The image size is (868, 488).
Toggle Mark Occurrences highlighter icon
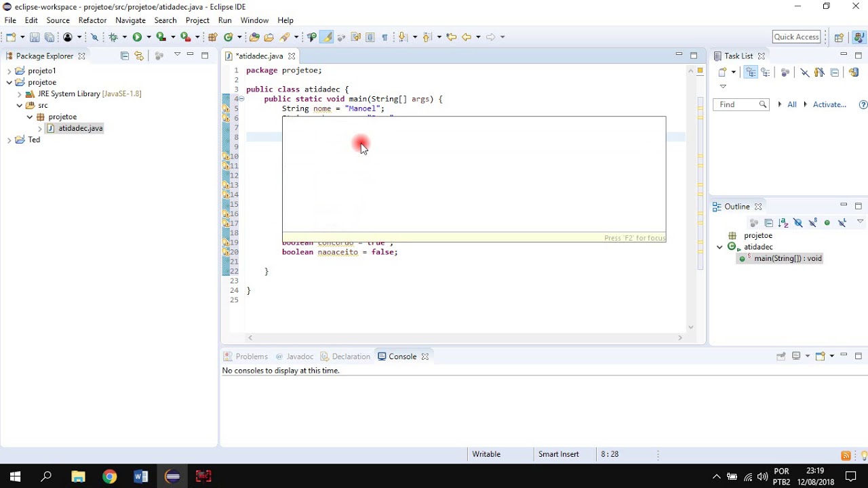pos(328,37)
